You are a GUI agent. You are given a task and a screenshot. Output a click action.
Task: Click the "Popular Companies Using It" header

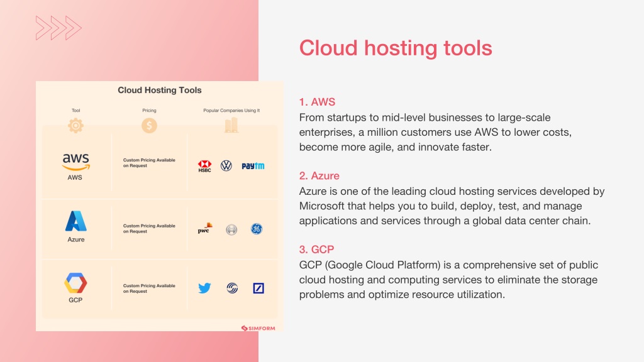point(231,111)
